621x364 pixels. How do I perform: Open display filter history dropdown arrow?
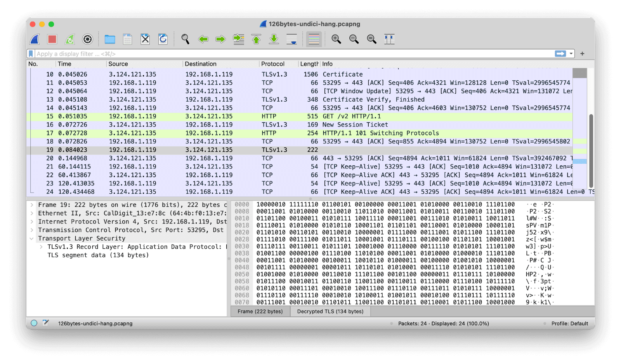point(571,54)
